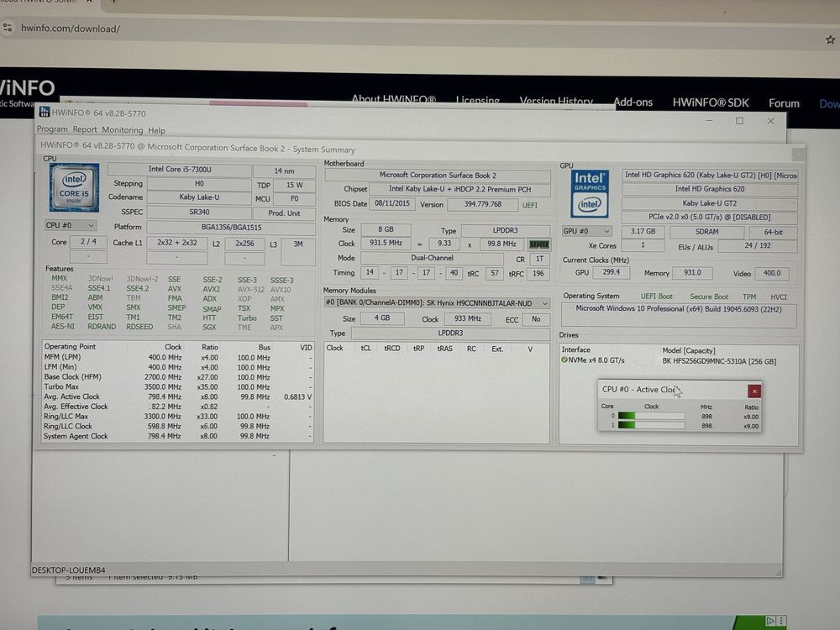Click the BIOS version 394.779.768 value

pos(482,204)
